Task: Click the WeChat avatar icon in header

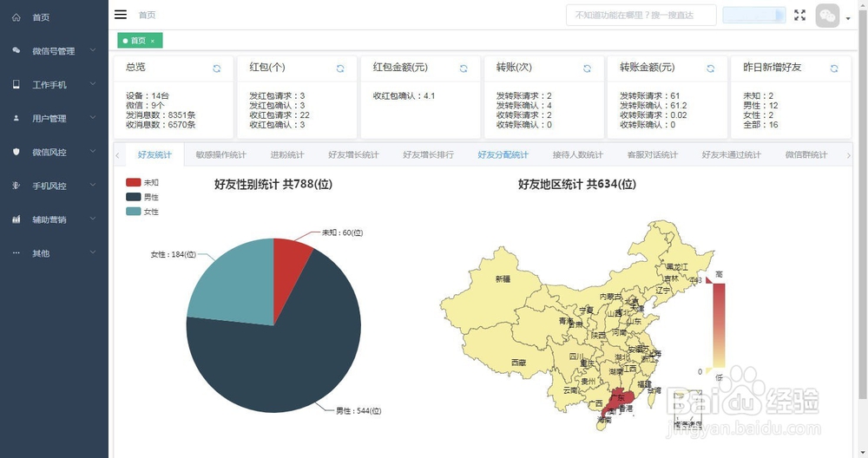Action: pos(827,16)
